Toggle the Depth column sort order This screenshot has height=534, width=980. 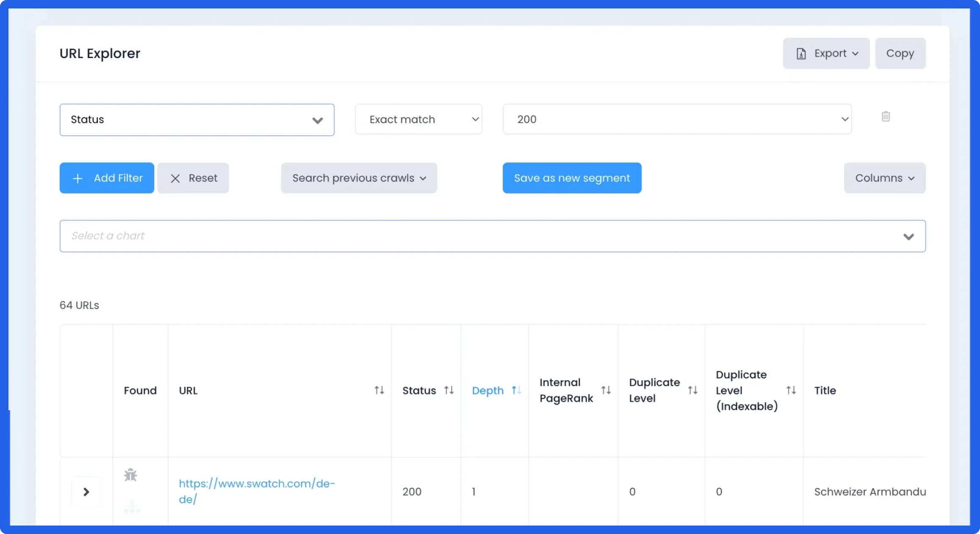click(x=516, y=390)
